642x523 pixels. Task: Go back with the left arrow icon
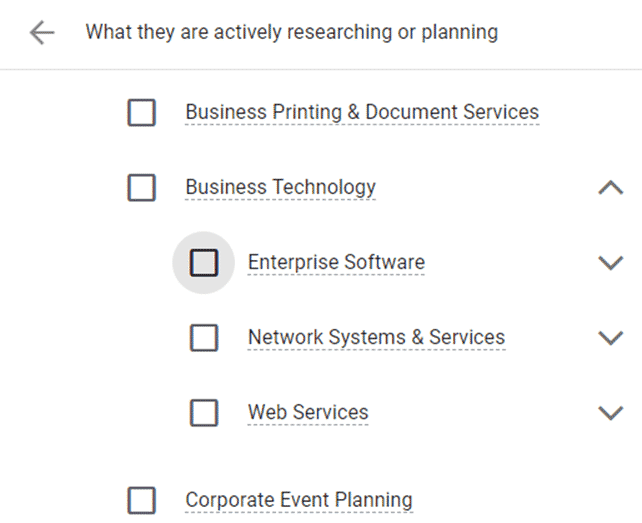click(x=42, y=32)
